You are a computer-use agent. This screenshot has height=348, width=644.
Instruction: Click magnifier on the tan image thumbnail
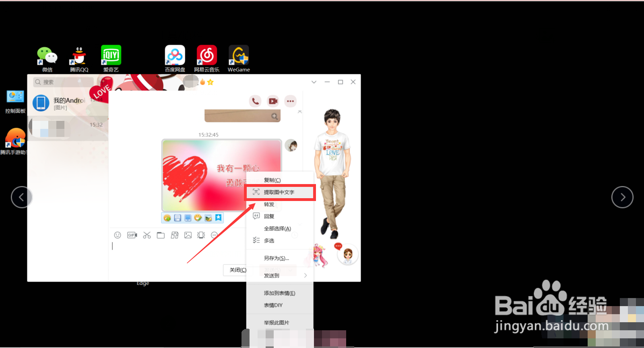[275, 116]
